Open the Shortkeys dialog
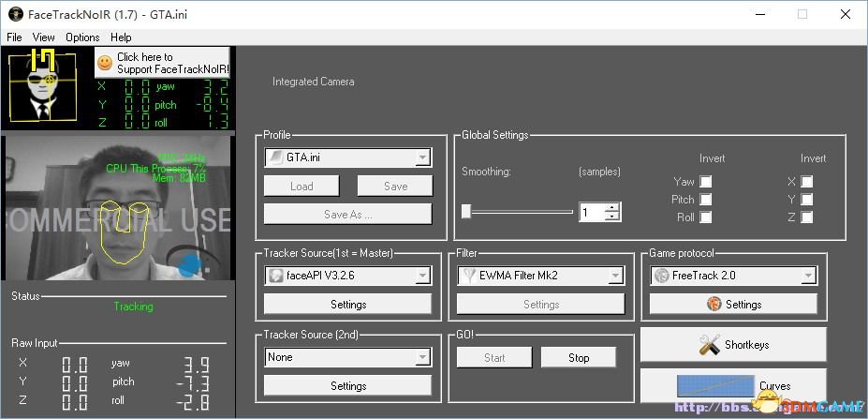 [733, 345]
